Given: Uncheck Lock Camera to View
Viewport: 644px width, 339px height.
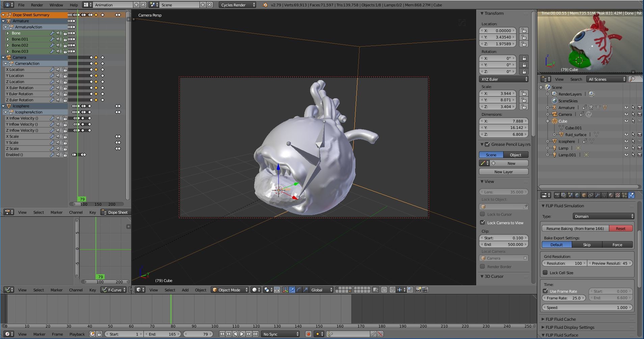Looking at the screenshot, I should point(483,223).
